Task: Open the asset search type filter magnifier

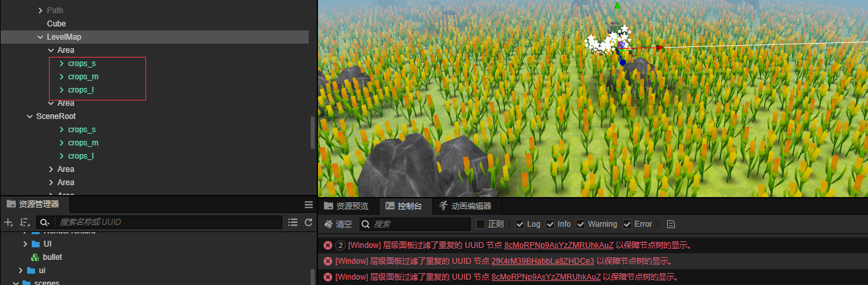Action: 45,222
